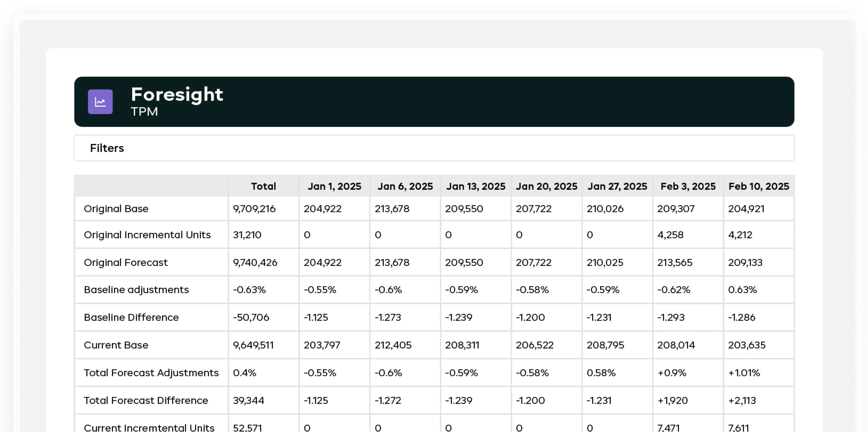The height and width of the screenshot is (432, 868).
Task: Click Baseline Difference value -1.273
Action: coord(388,317)
